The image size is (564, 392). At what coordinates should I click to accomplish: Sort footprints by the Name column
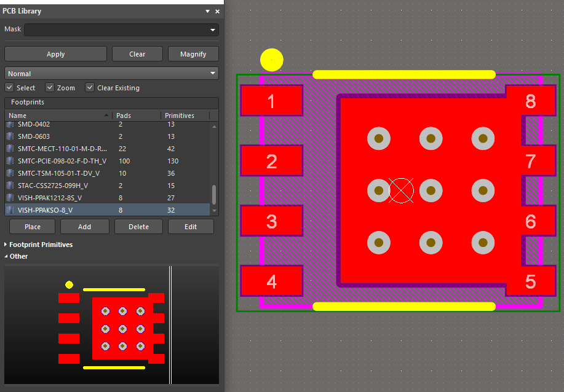click(x=58, y=116)
